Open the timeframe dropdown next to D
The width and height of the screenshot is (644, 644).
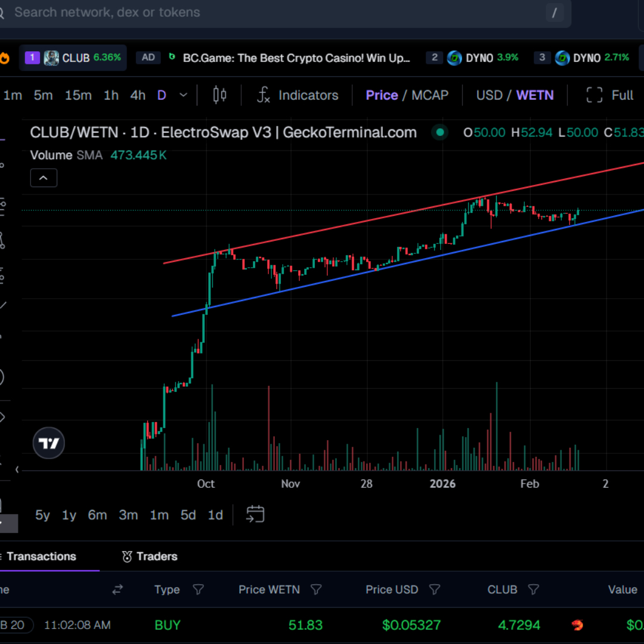(183, 95)
